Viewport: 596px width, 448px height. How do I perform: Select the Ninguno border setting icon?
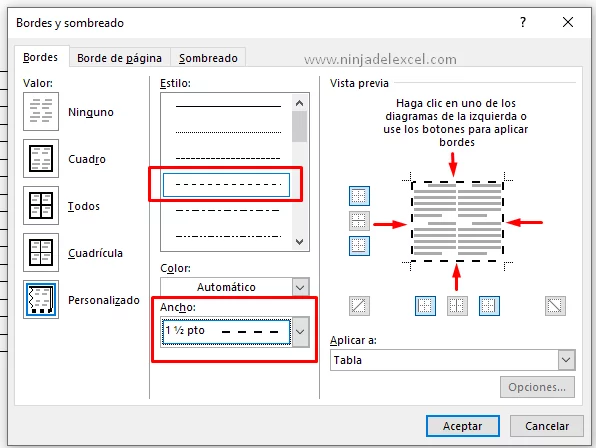[x=41, y=111]
